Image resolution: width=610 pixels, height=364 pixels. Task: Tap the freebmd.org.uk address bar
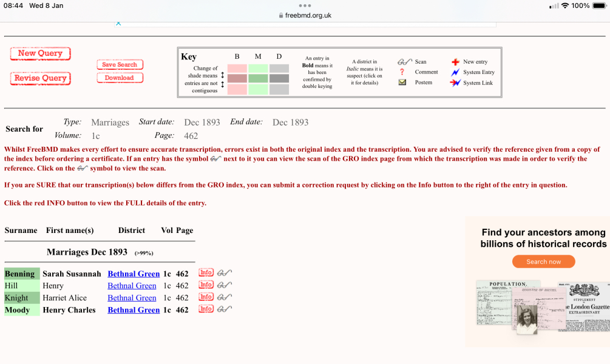(305, 15)
